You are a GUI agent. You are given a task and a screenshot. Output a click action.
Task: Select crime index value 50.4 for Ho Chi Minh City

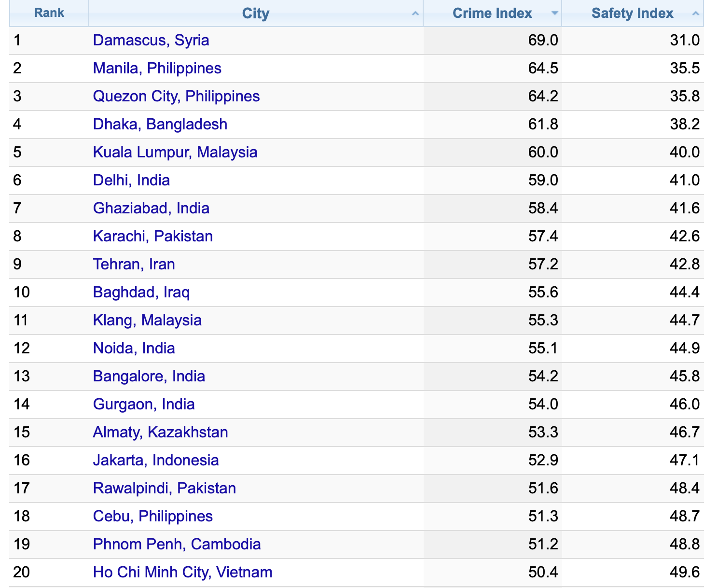[543, 572]
